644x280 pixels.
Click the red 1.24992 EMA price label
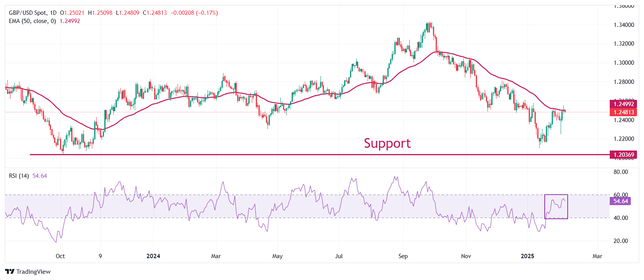pyautogui.click(x=623, y=104)
